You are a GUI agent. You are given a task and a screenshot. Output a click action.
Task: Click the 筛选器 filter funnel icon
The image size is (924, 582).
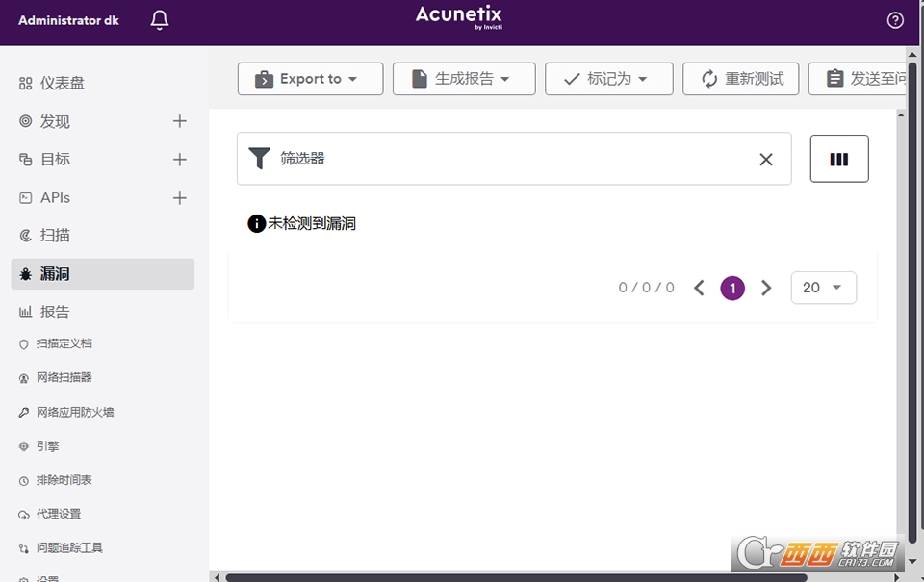point(259,159)
